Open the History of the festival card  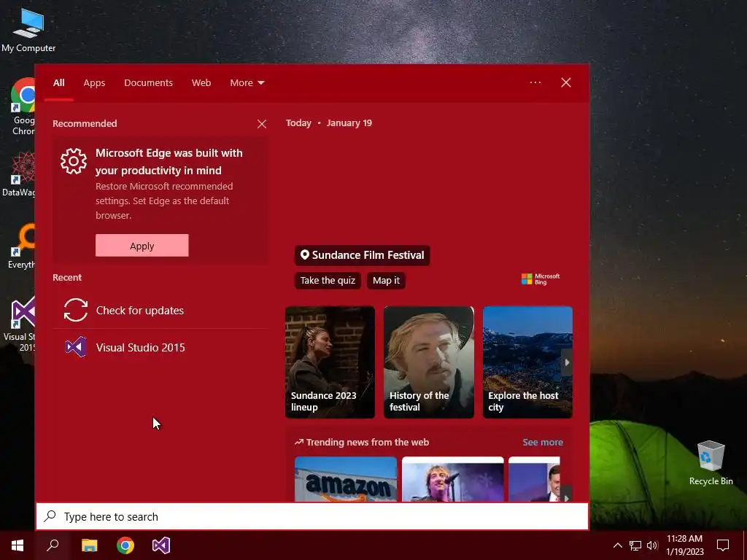[429, 362]
